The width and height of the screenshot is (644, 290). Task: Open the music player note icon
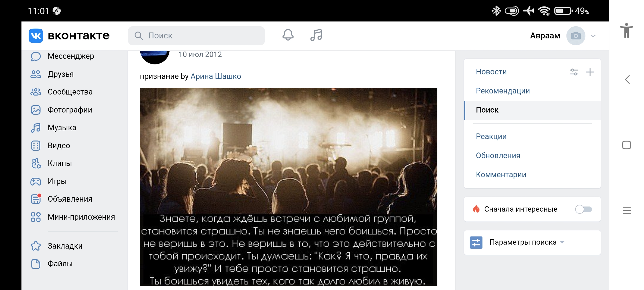pyautogui.click(x=316, y=35)
